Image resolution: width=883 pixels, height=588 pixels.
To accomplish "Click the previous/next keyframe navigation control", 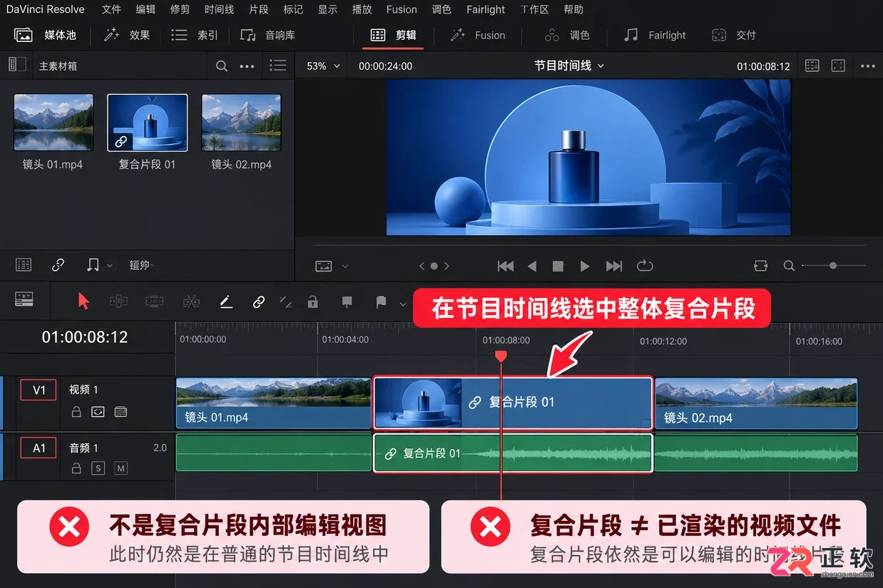I will [434, 266].
